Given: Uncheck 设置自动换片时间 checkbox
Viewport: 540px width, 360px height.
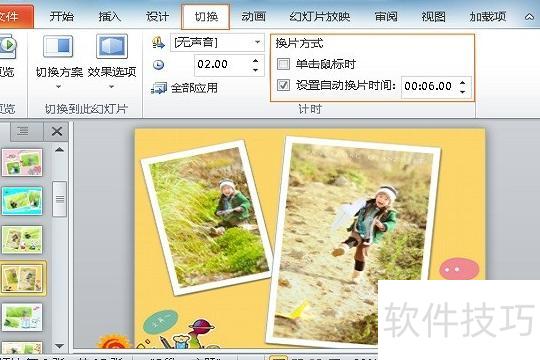Looking at the screenshot, I should (283, 85).
